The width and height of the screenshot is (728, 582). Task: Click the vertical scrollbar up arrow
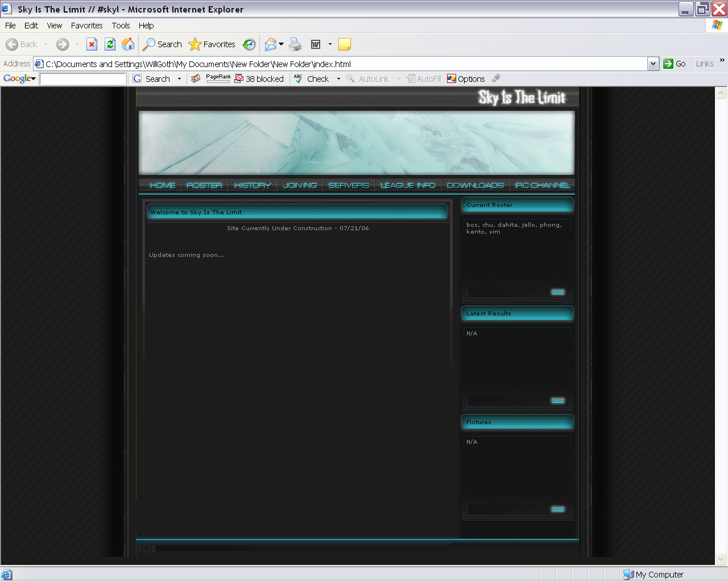721,93
